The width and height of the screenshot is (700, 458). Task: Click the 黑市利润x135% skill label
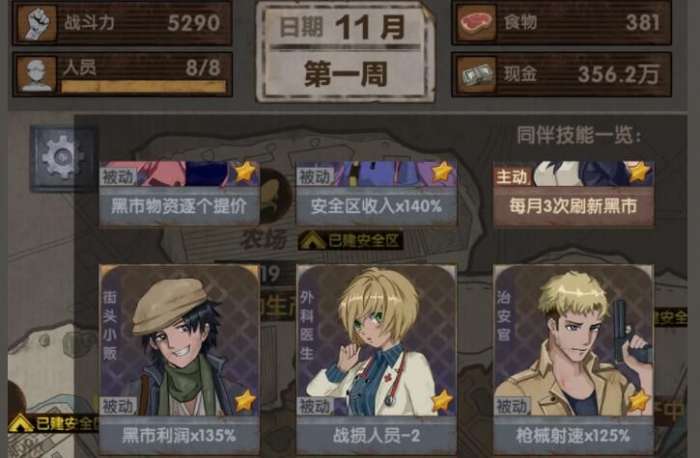179,435
